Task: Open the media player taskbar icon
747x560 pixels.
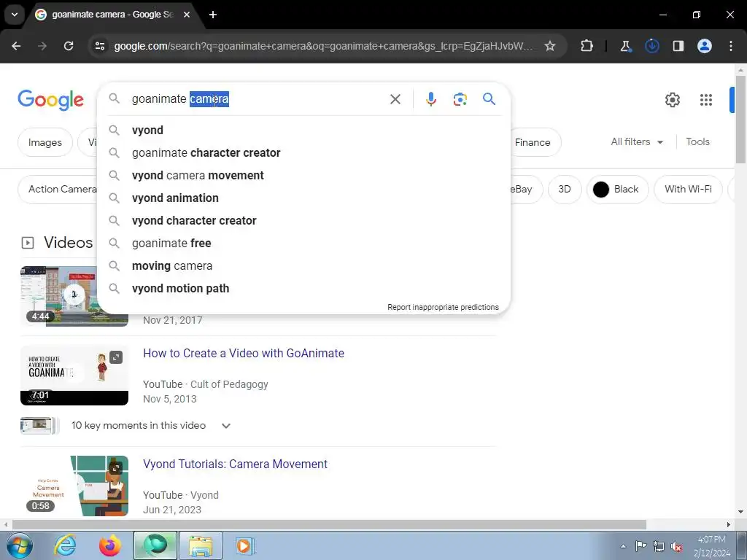Action: pos(245,545)
